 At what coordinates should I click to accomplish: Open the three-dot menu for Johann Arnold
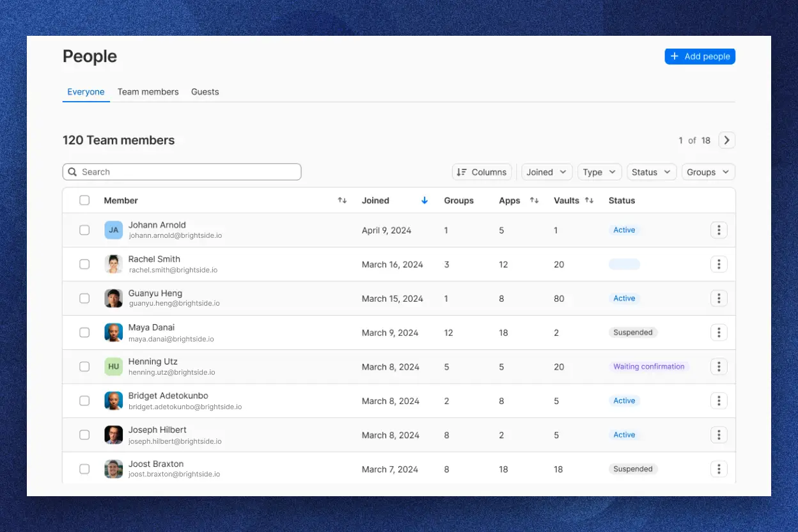click(719, 230)
